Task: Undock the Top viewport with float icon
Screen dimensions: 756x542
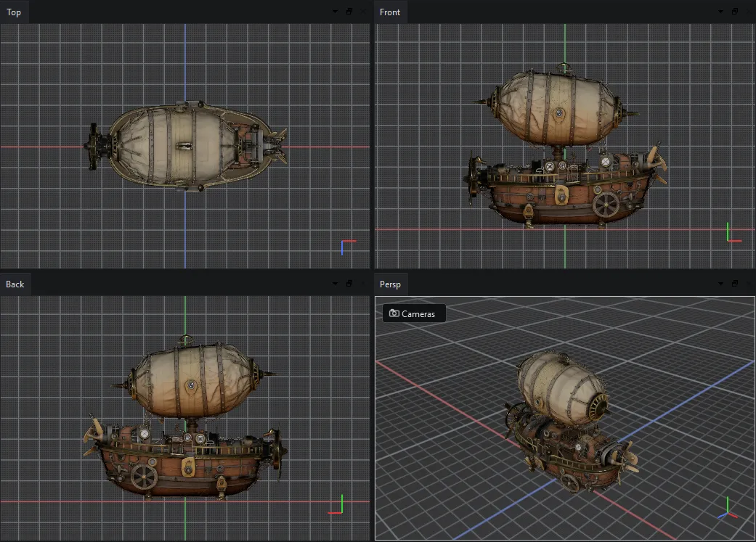Action: coord(349,12)
